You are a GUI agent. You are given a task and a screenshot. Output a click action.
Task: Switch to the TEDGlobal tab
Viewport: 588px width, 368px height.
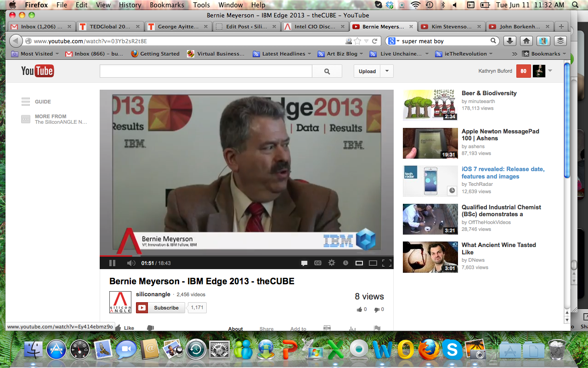(110, 26)
